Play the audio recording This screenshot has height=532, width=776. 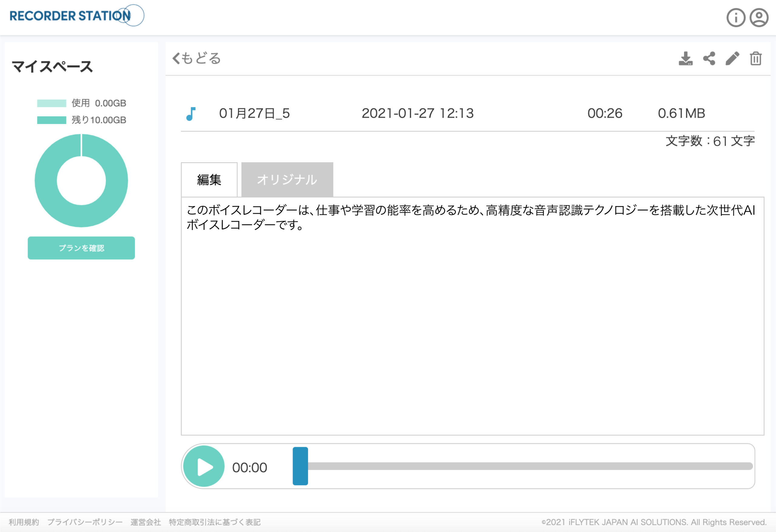coord(204,467)
